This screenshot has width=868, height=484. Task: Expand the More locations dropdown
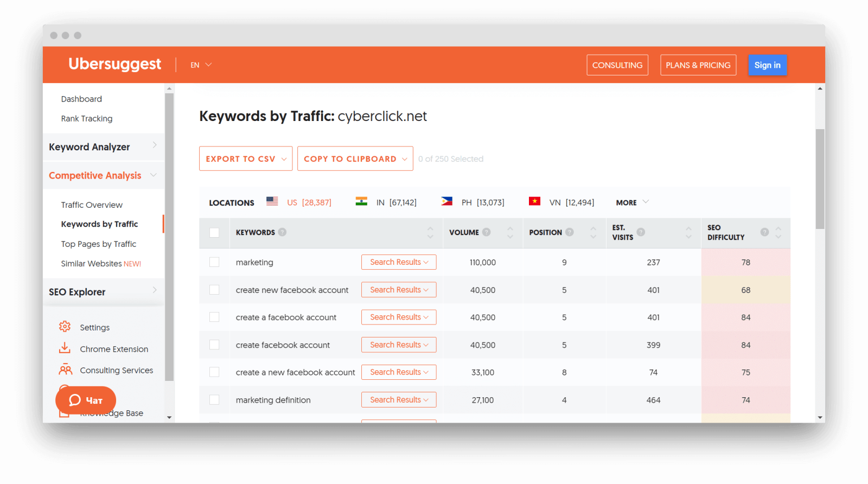pos(632,202)
